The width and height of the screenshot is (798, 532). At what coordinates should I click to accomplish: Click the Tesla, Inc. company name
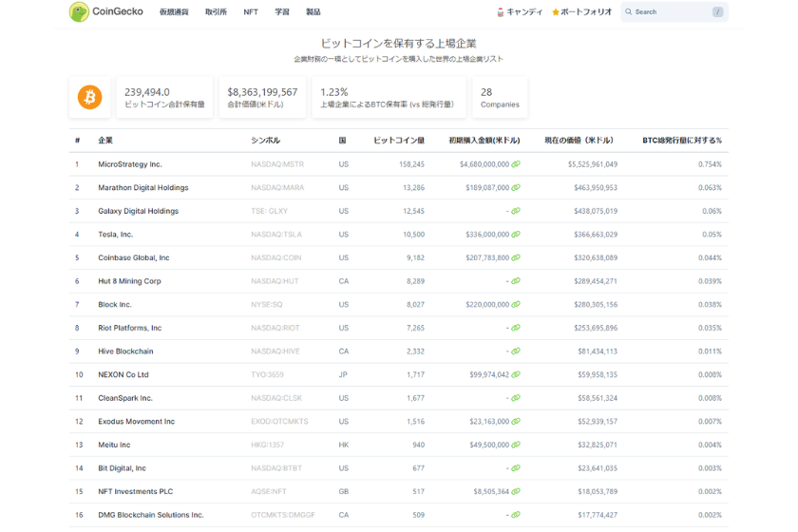[116, 235]
